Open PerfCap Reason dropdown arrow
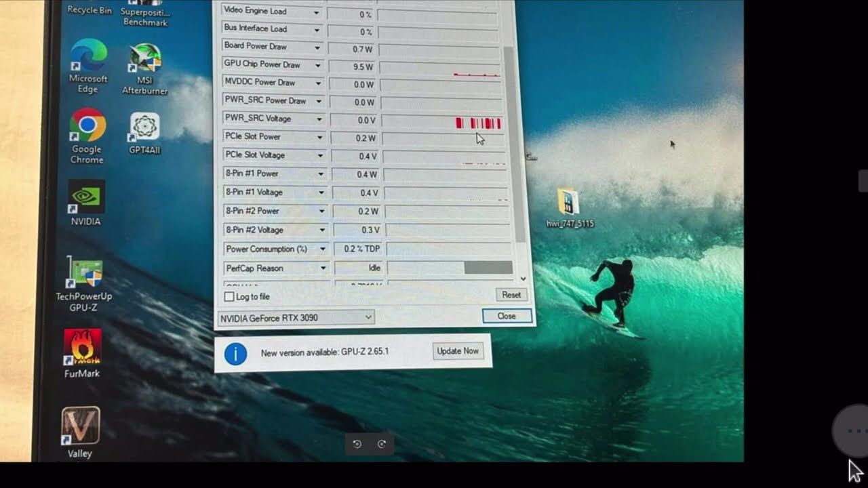This screenshot has height=488, width=868. [x=323, y=268]
